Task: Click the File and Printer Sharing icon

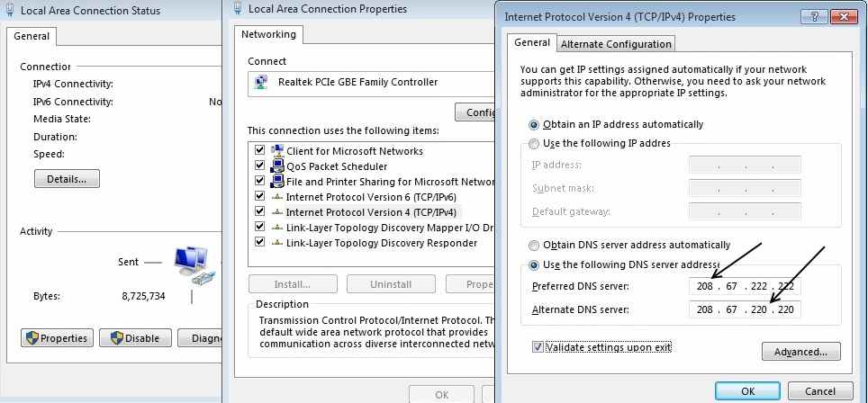Action: point(276,182)
